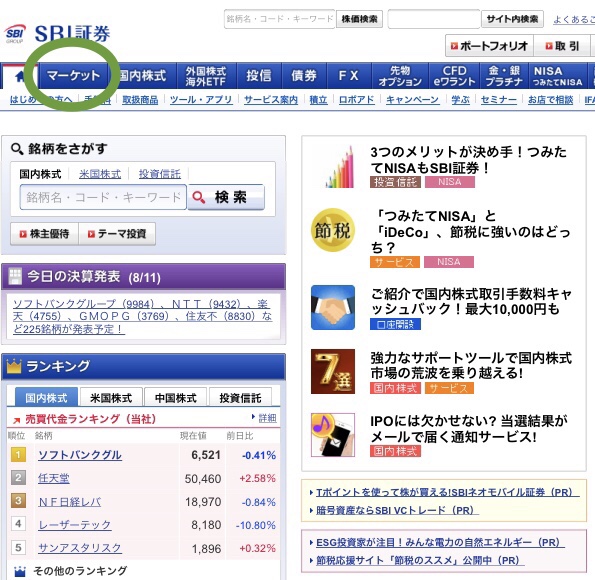Focus the site search input field

point(434,19)
